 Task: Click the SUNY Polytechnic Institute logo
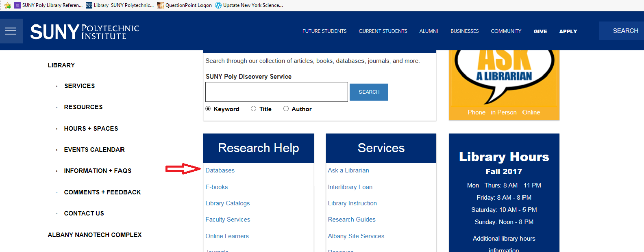point(85,32)
